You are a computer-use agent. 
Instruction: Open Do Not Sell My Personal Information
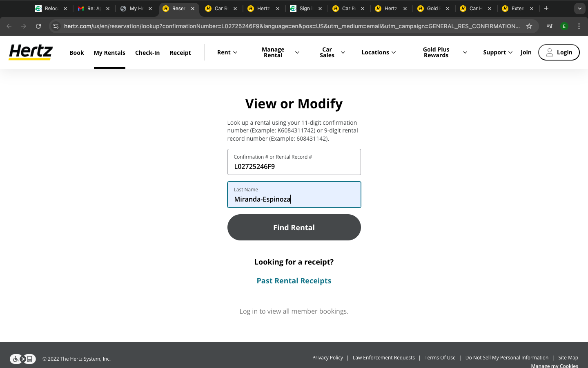coord(507,358)
